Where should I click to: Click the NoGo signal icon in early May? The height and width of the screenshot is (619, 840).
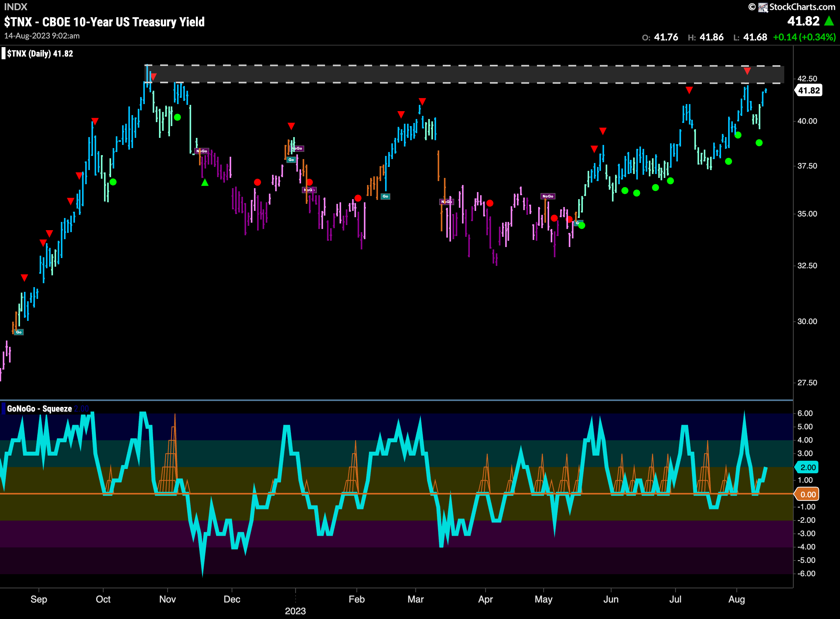click(548, 196)
